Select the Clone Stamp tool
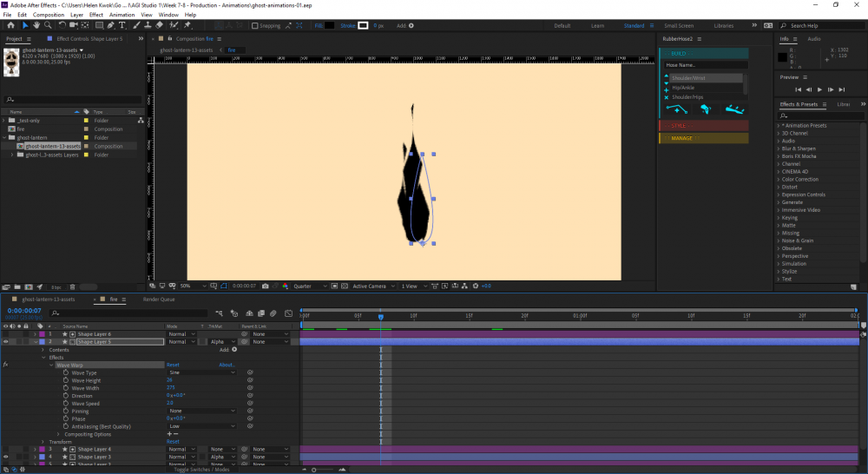Image resolution: width=868 pixels, height=474 pixels. pyautogui.click(x=148, y=25)
